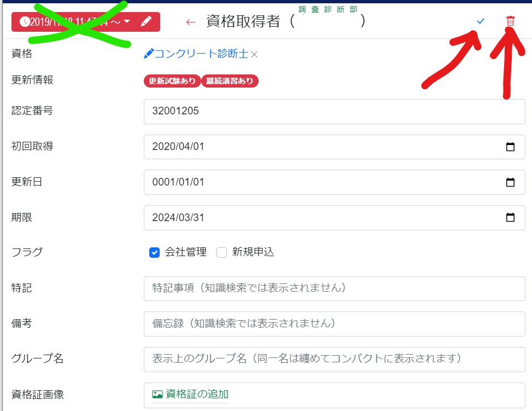Screen dimensions: 532x411
Task: Open calendar picker for 更新日
Action: tap(510, 182)
